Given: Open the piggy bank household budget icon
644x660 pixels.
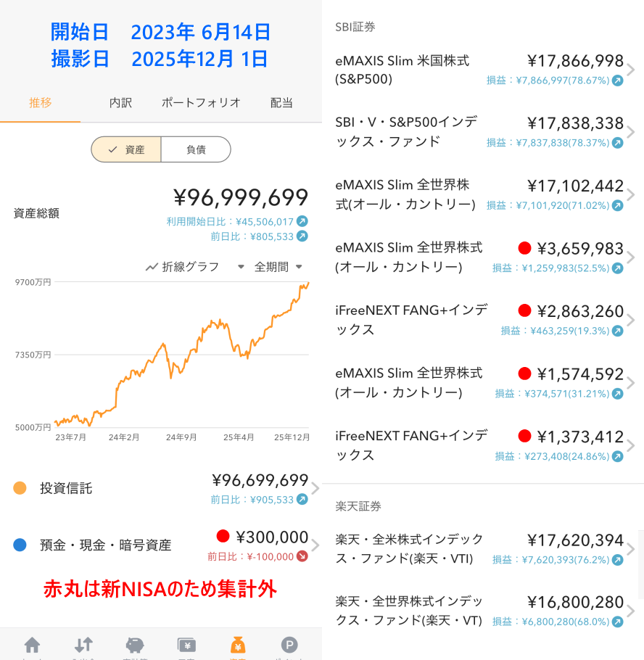Looking at the screenshot, I should (x=135, y=645).
